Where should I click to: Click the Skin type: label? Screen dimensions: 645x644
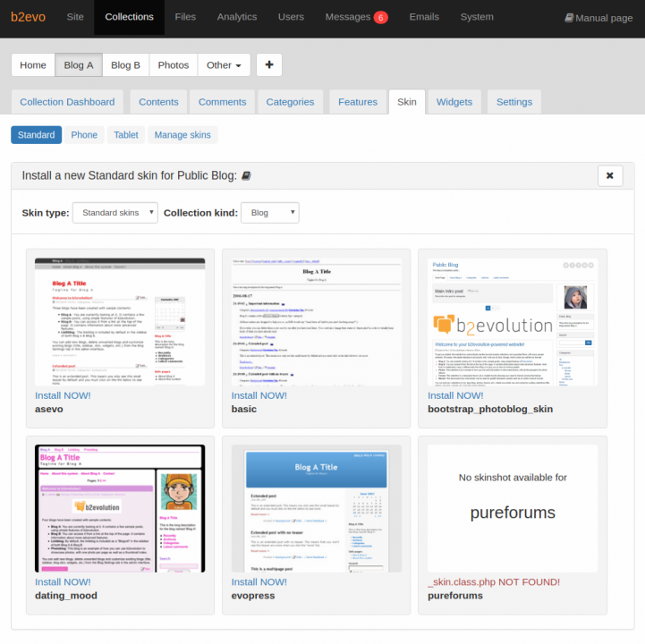(x=46, y=213)
